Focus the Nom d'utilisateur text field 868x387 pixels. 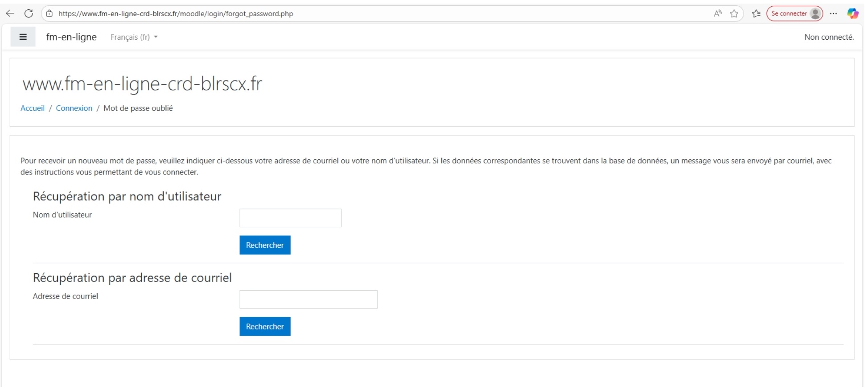coord(290,218)
